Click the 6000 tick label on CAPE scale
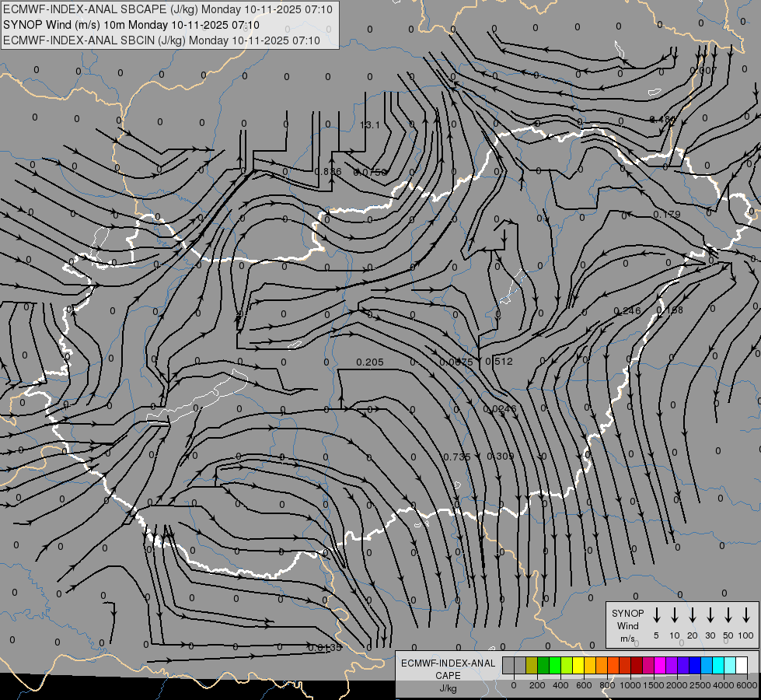Viewport: 761px width, 700px height. pos(747,685)
